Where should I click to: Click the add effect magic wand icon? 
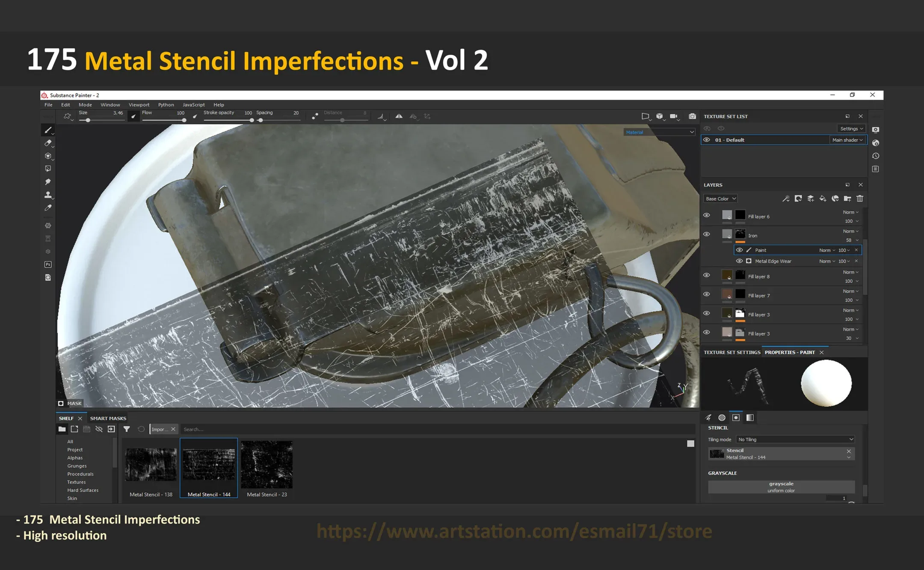(x=786, y=199)
